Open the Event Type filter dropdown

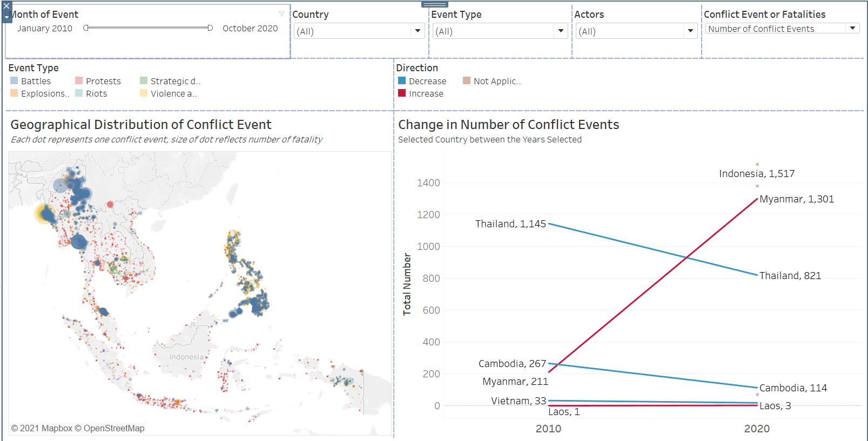click(561, 31)
